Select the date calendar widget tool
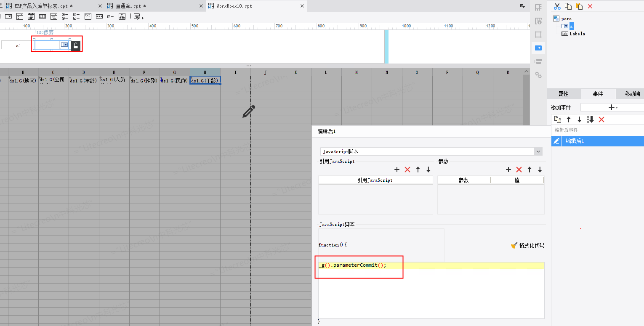Viewport: 644px width, 326px height. pyautogui.click(x=31, y=16)
